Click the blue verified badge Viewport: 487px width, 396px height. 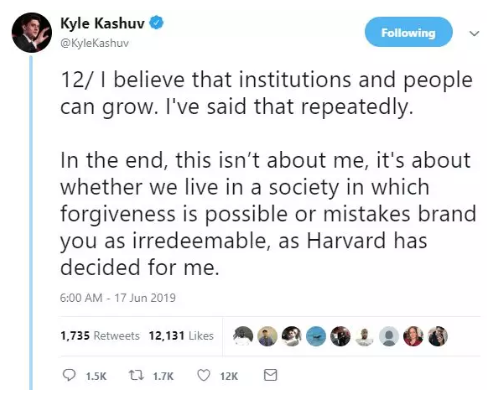coord(157,23)
